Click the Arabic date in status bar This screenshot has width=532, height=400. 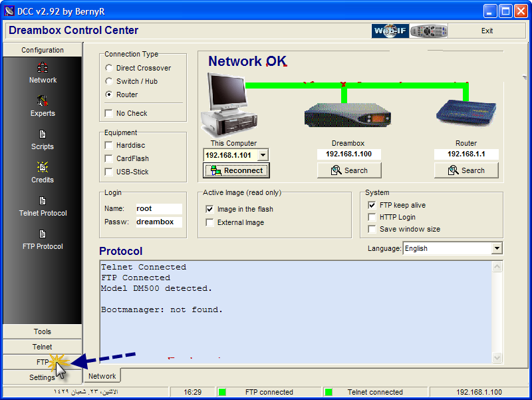coord(86,392)
